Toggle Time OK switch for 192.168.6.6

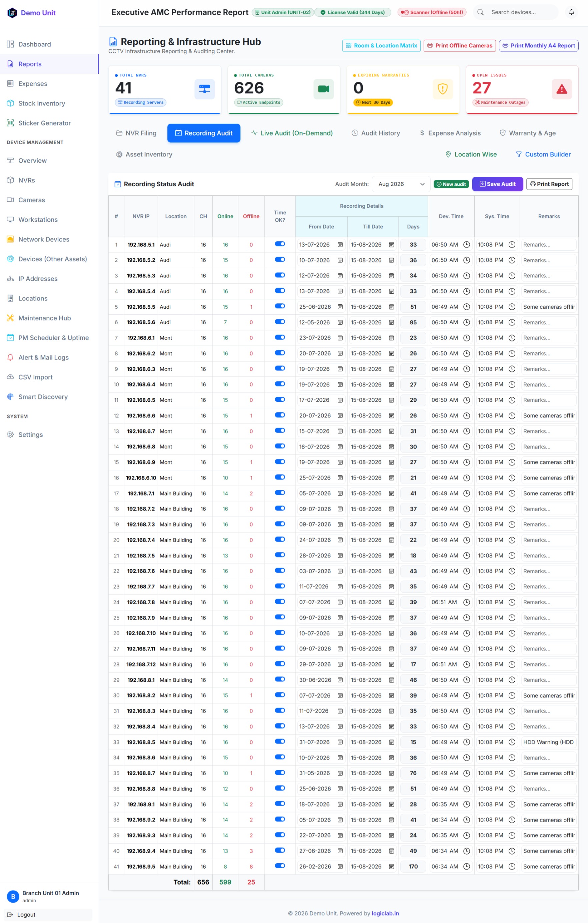(280, 415)
